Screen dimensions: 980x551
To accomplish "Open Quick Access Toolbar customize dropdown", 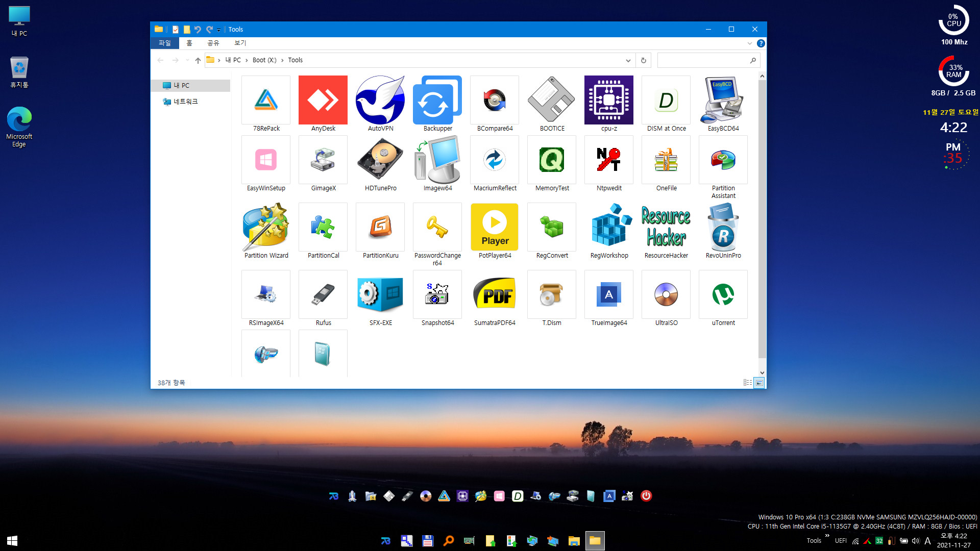I will pos(218,30).
